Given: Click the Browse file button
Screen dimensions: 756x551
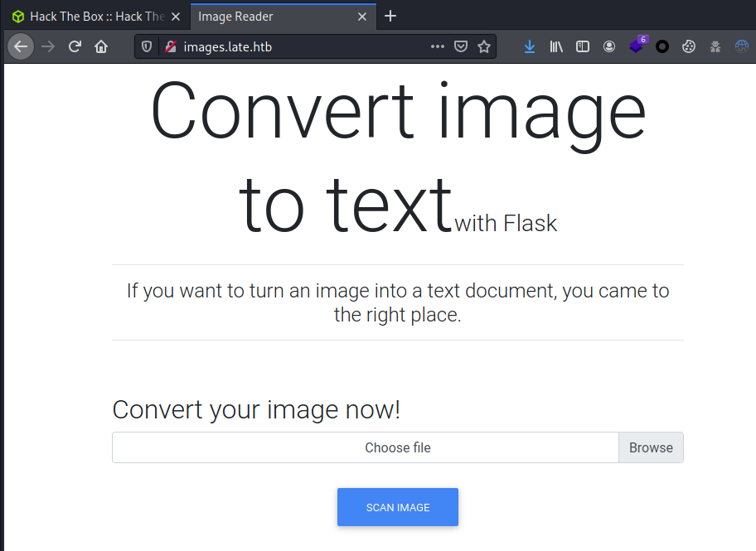Looking at the screenshot, I should pyautogui.click(x=651, y=447).
